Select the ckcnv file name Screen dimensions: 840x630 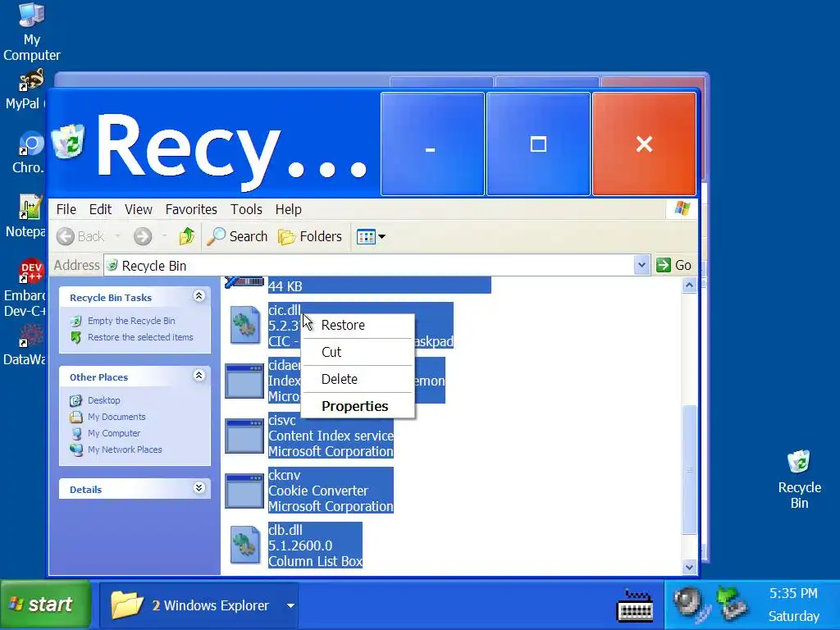[285, 475]
